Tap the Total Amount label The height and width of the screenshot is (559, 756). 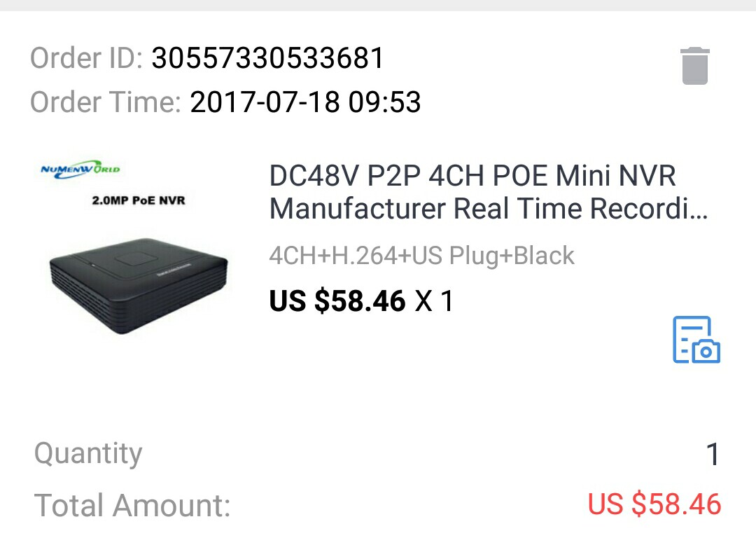coord(132,506)
